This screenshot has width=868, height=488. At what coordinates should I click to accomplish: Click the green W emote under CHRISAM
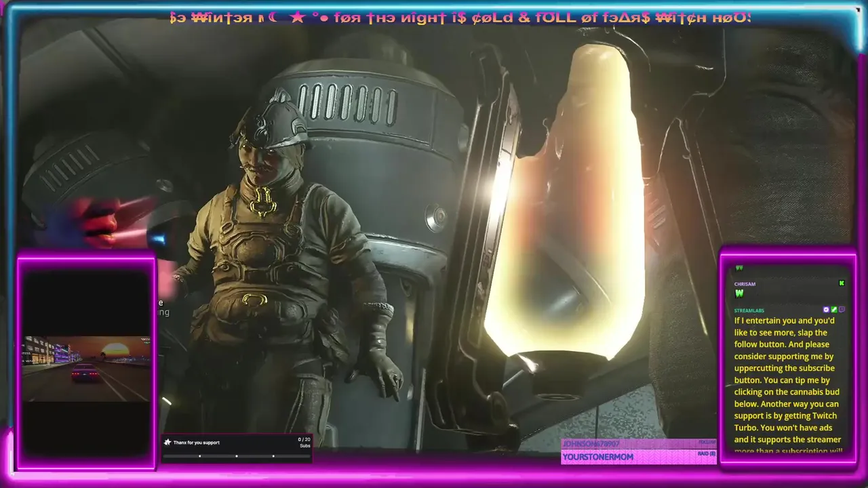(739, 293)
